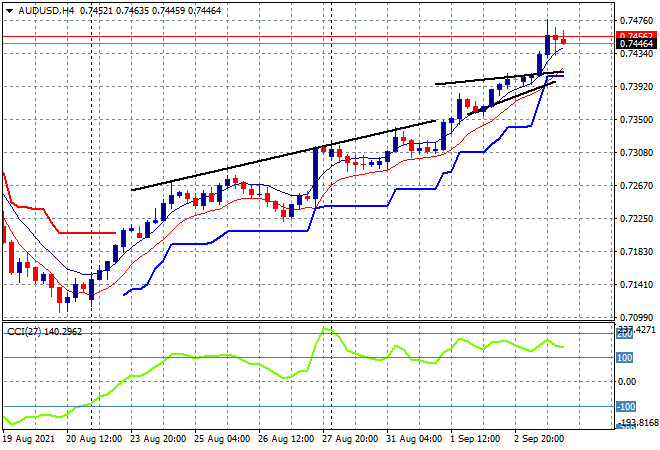Click the CCI 0.00 level label
660x450 pixels.
(x=624, y=382)
